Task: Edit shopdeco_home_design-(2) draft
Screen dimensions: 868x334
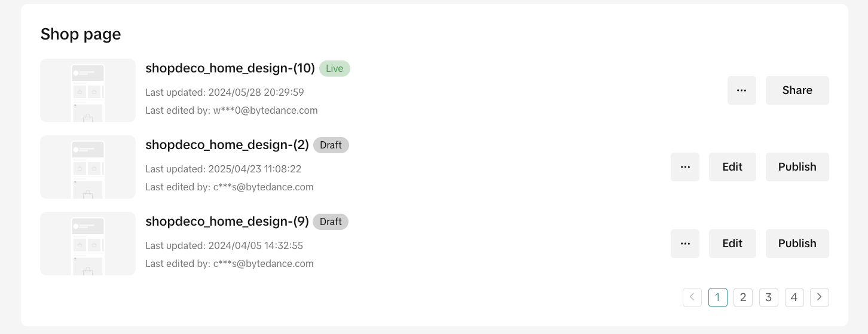Action: (x=732, y=167)
